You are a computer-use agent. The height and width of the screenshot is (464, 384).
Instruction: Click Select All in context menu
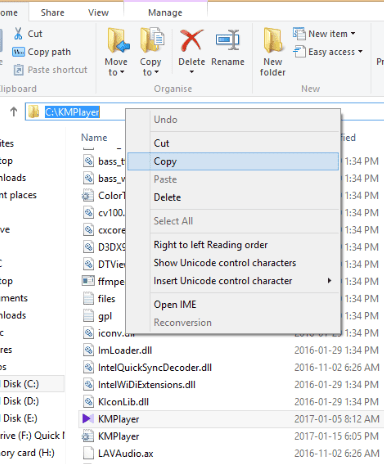(x=233, y=221)
